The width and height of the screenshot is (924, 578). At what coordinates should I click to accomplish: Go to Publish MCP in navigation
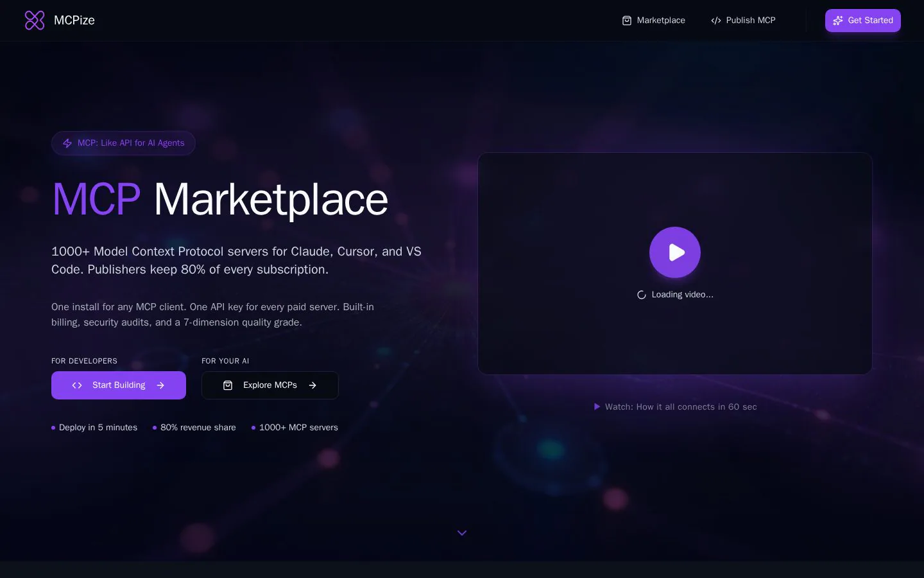(x=744, y=21)
